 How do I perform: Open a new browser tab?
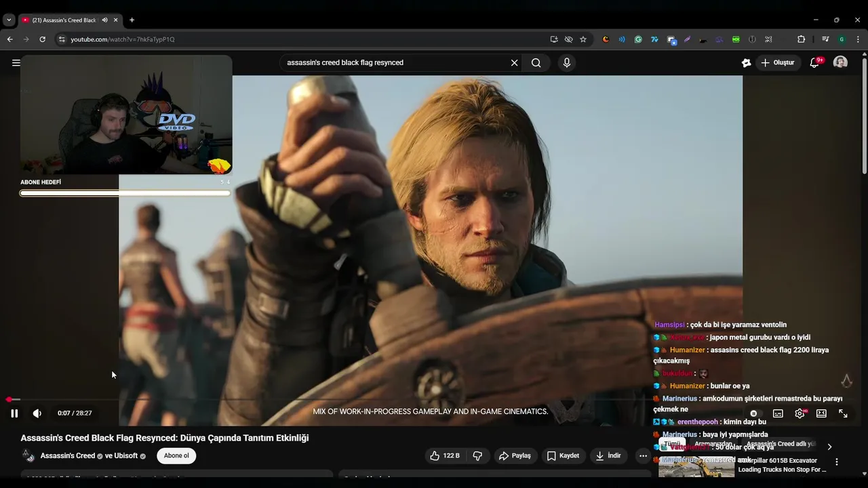132,20
